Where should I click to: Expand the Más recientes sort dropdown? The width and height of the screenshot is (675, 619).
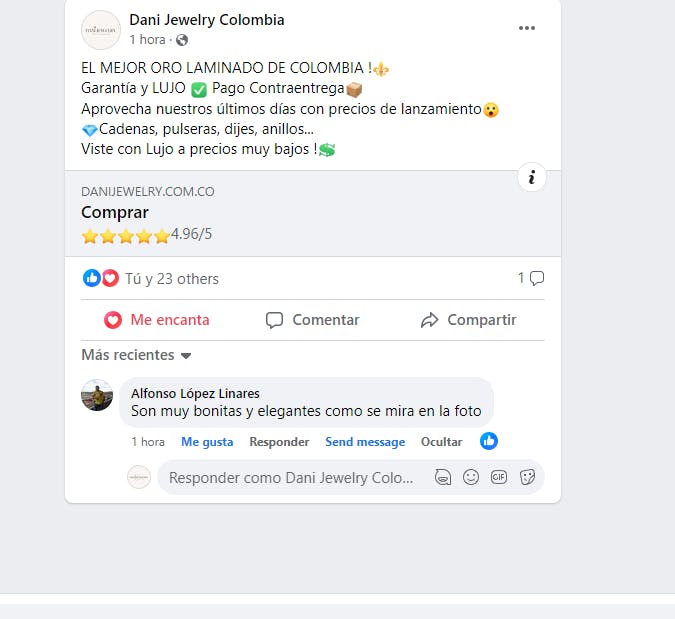136,355
